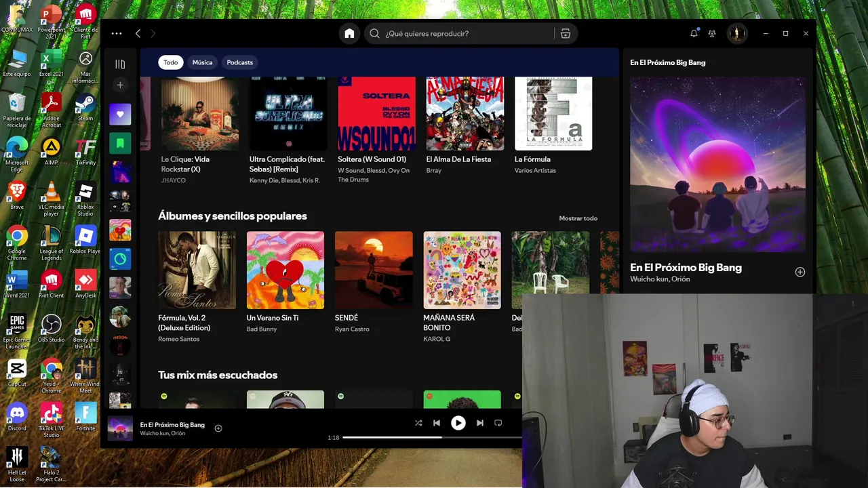Screen dimensions: 868x488
Task: Click artist link Bray
Action: pos(434,170)
